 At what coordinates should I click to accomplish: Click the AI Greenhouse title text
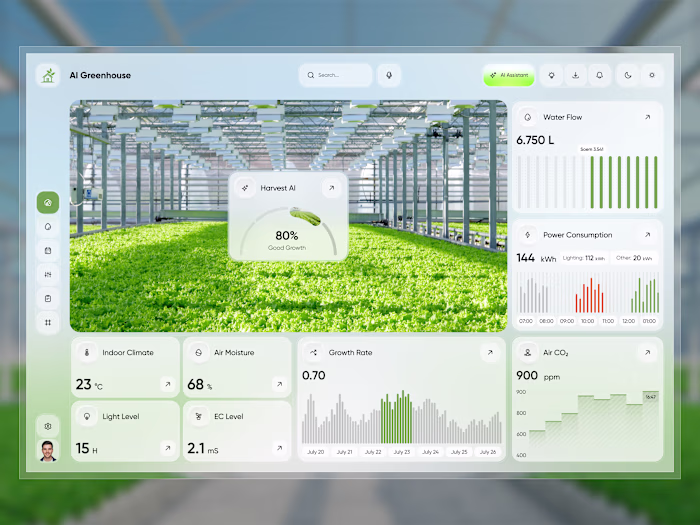point(100,75)
